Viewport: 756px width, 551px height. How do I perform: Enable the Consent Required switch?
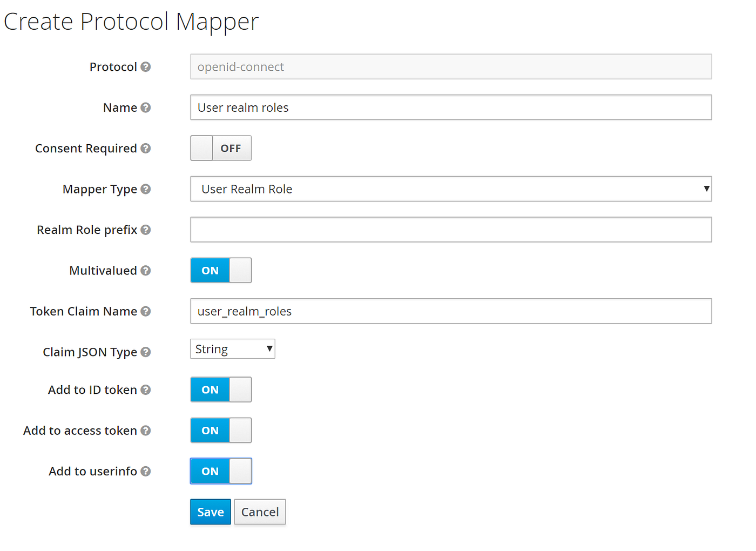coord(221,148)
